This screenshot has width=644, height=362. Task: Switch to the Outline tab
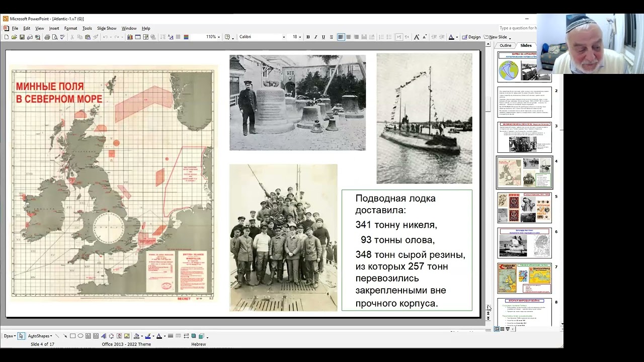click(x=505, y=45)
